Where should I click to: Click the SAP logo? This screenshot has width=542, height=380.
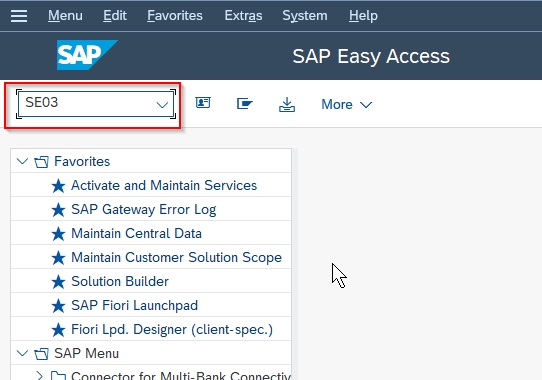tap(87, 55)
